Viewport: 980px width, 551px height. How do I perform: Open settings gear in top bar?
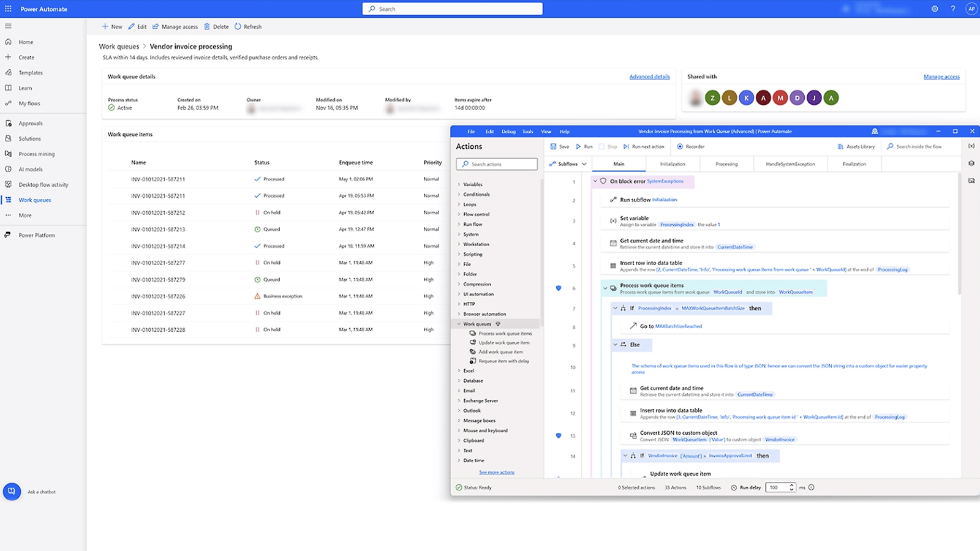(x=935, y=9)
